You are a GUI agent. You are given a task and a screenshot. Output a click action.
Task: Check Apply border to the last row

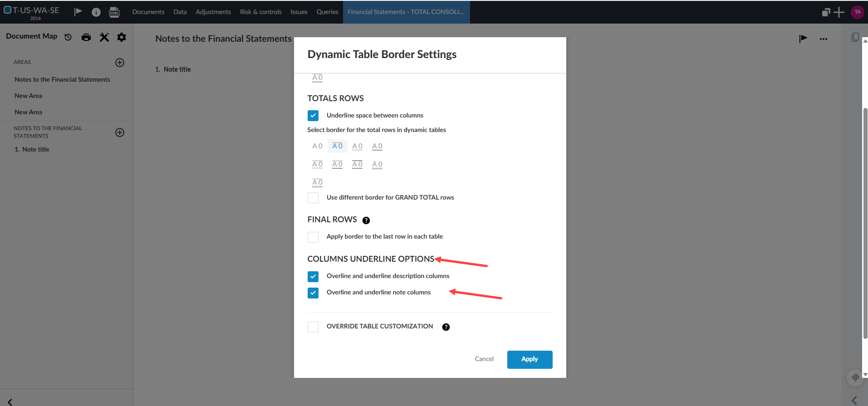click(x=313, y=237)
